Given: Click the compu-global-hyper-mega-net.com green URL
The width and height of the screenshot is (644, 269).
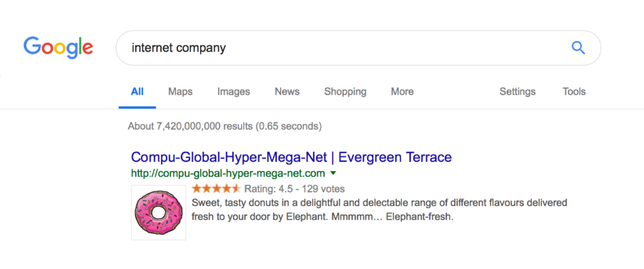Looking at the screenshot, I should point(228,173).
